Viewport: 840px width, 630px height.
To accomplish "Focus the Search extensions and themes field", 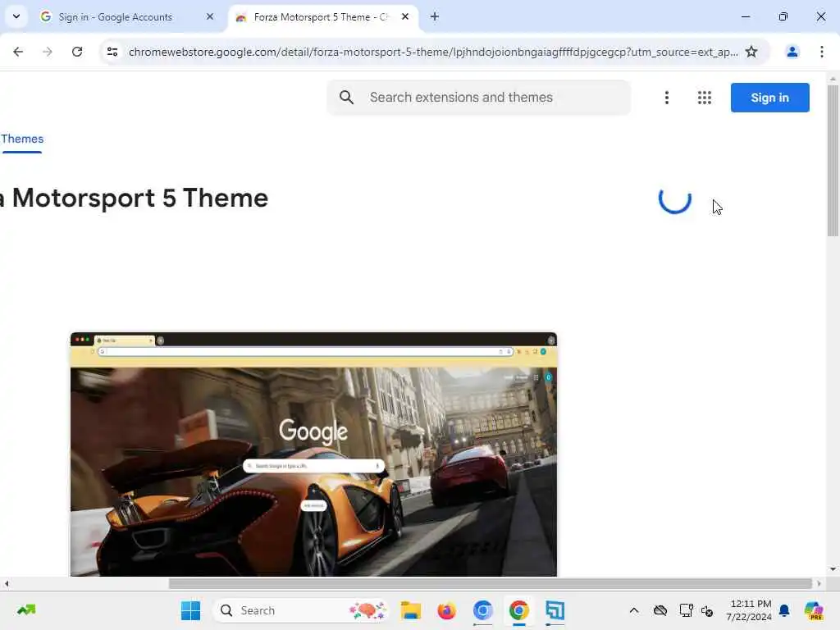I will click(x=479, y=98).
